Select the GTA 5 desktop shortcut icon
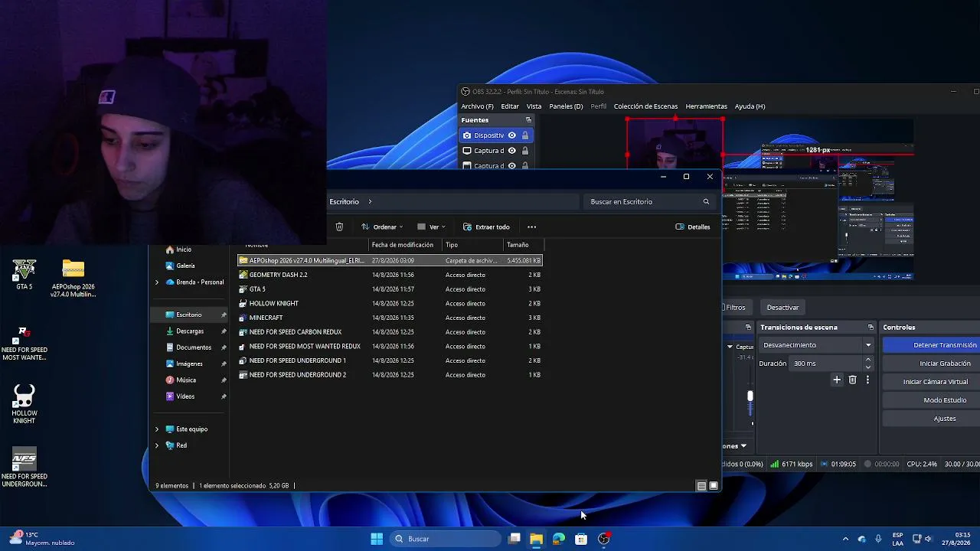Image resolution: width=980 pixels, height=551 pixels. (24, 275)
